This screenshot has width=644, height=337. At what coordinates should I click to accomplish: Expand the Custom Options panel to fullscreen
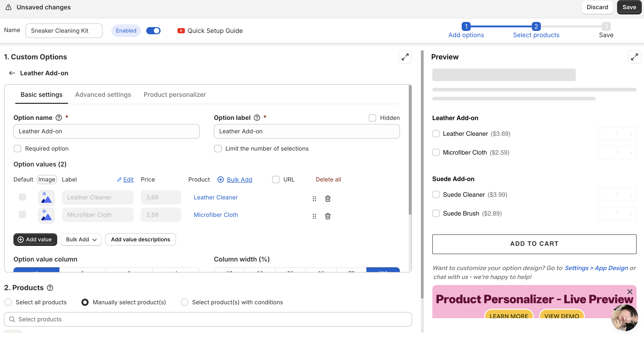(x=405, y=57)
